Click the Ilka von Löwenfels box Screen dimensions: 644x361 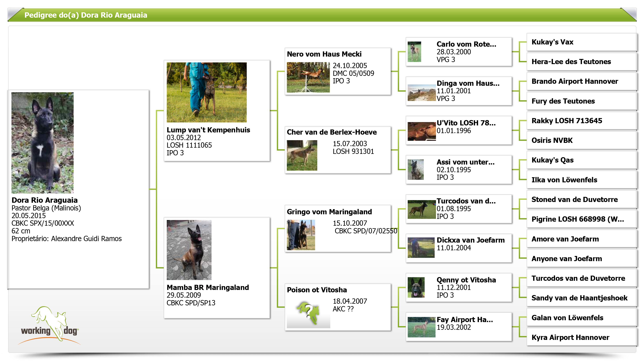tap(582, 180)
